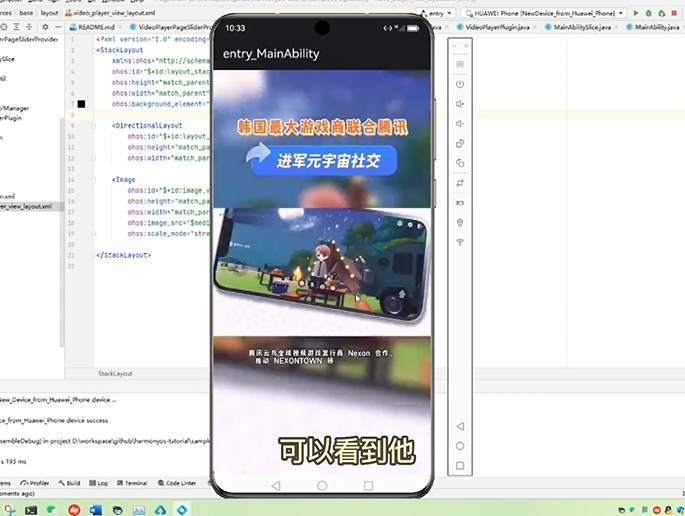Click the emulator power button

tap(460, 84)
